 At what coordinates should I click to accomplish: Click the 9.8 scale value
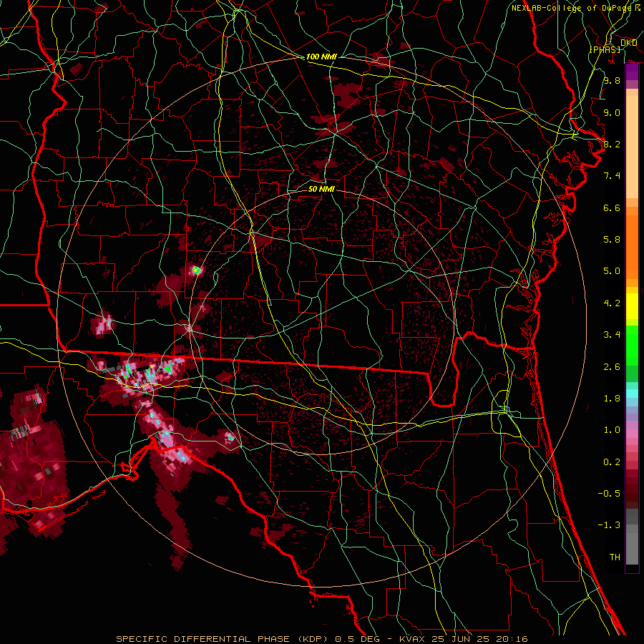pyautogui.click(x=612, y=80)
